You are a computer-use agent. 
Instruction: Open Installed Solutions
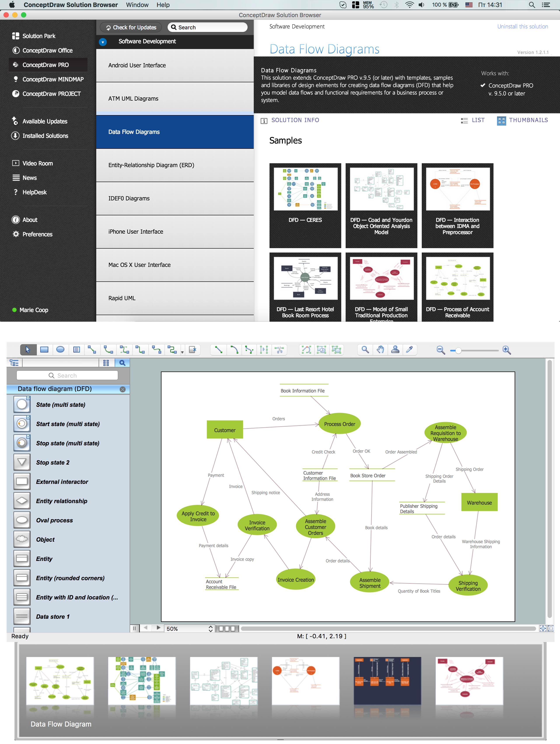click(40, 136)
